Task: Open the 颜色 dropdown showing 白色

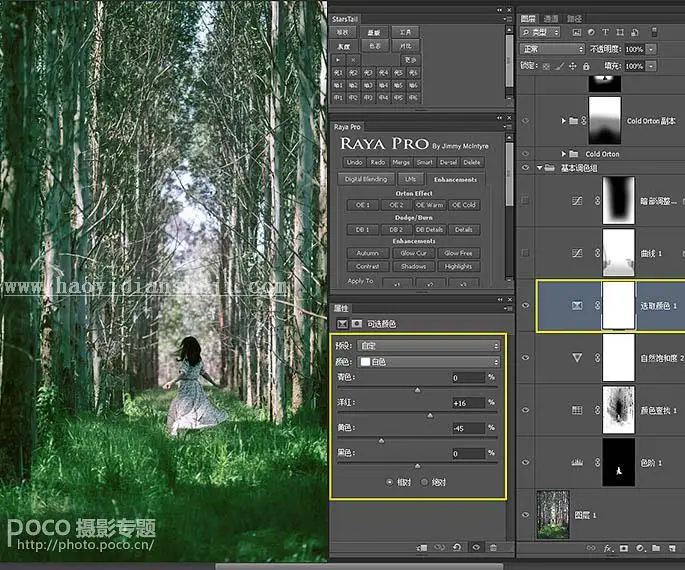Action: pyautogui.click(x=429, y=362)
